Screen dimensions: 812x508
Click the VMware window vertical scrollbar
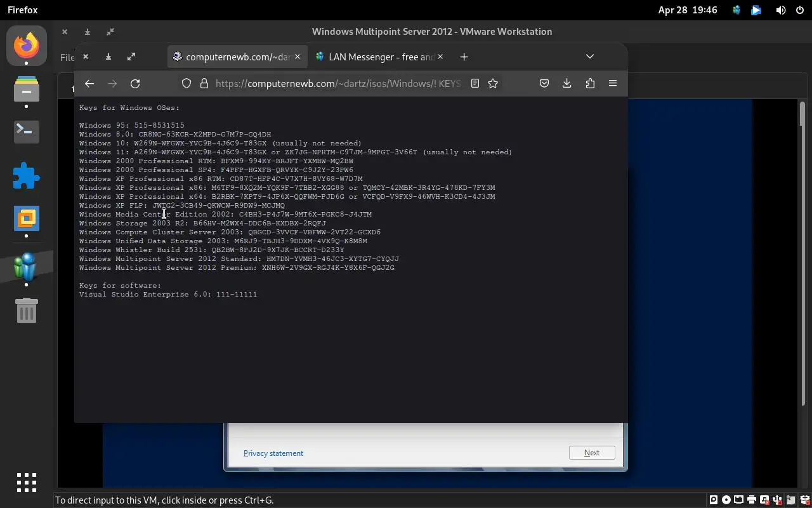[x=802, y=254]
